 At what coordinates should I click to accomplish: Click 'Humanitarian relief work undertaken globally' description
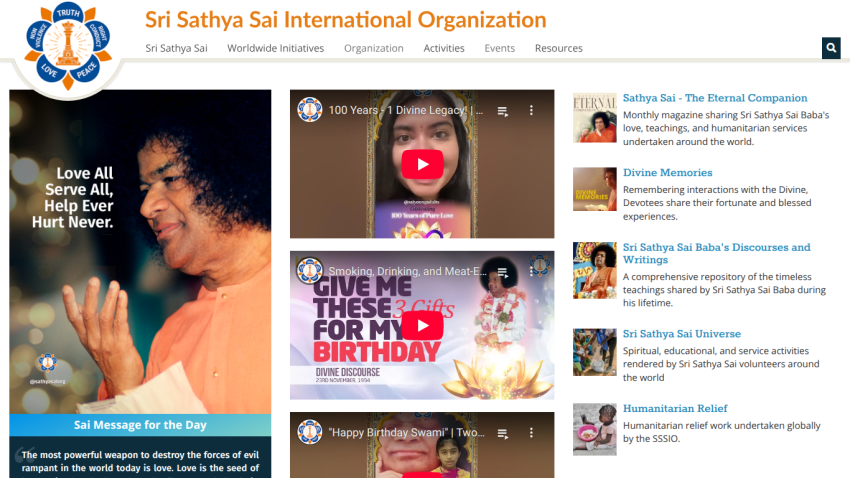722,432
